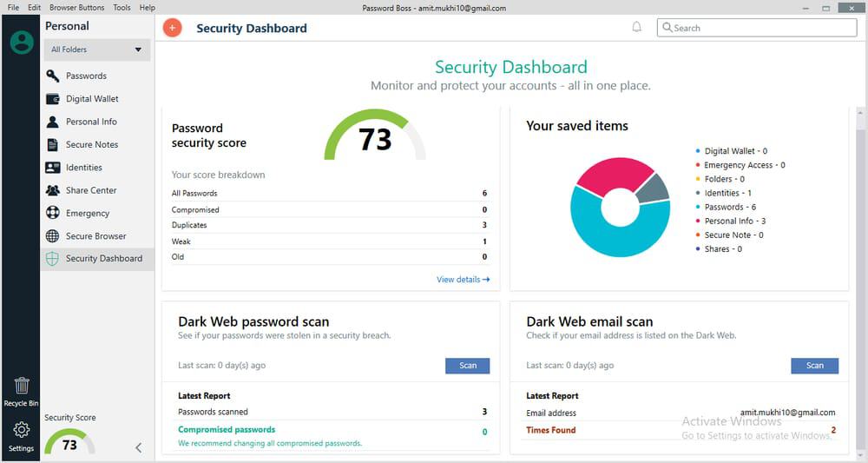The width and height of the screenshot is (868, 463).
Task: Select Digital Wallet in sidebar
Action: tap(92, 98)
